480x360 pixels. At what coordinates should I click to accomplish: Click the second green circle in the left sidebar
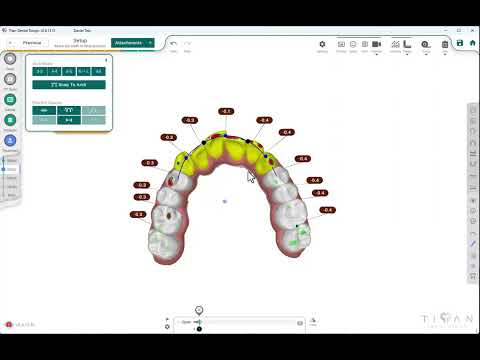[10, 120]
